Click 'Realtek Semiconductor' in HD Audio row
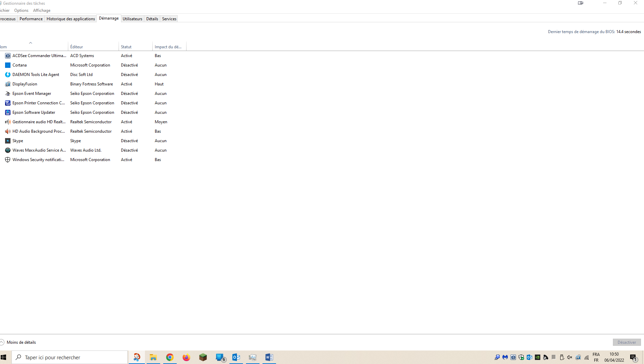Viewport: 644px width, 364px height. 91,131
